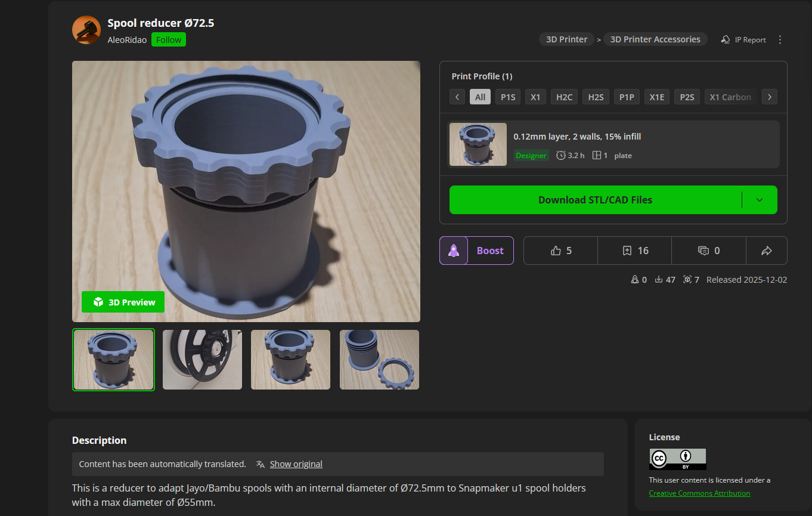The image size is (812, 516).
Task: Click the 3.2 h print time clock icon
Action: coord(560,155)
